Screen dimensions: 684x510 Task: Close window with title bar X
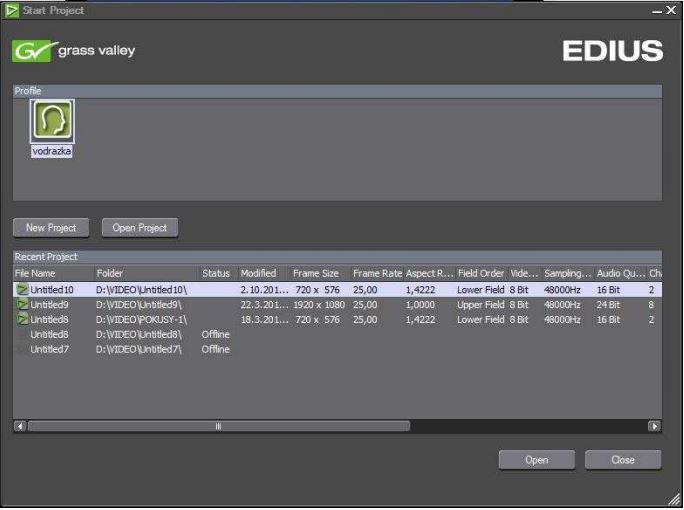click(671, 10)
